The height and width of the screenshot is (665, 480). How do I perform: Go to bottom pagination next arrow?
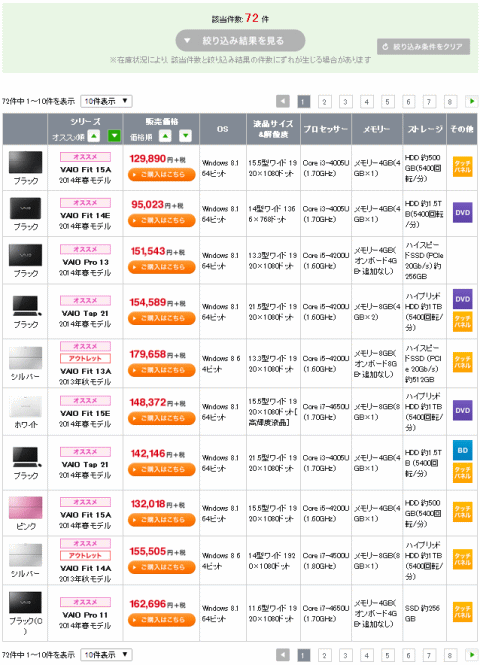[472, 655]
